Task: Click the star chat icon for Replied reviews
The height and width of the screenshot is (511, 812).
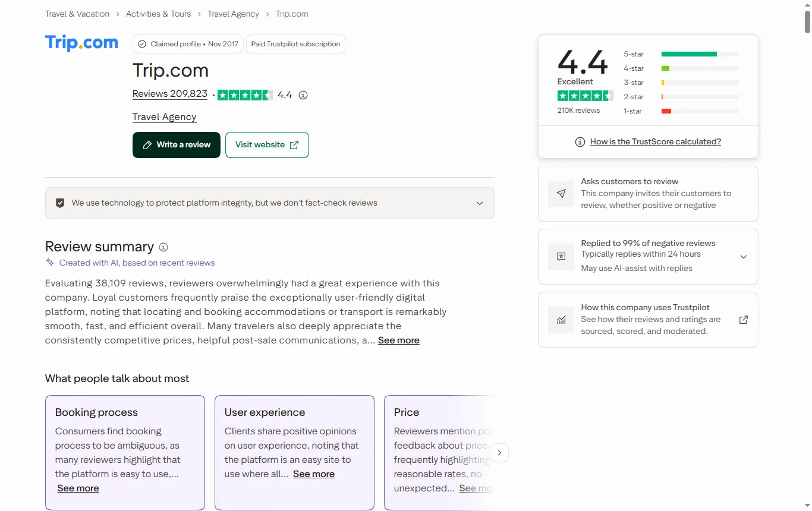Action: [x=561, y=257]
